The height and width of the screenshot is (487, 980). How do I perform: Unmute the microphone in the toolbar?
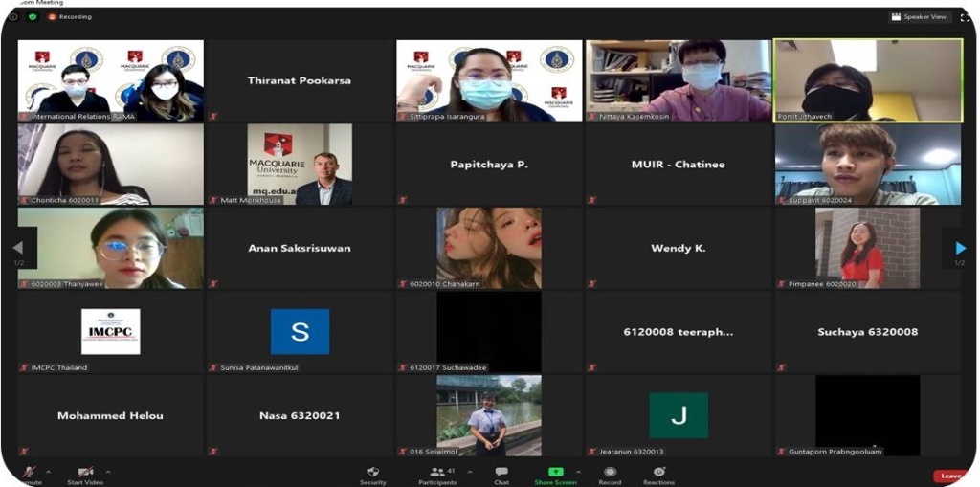(x=31, y=472)
